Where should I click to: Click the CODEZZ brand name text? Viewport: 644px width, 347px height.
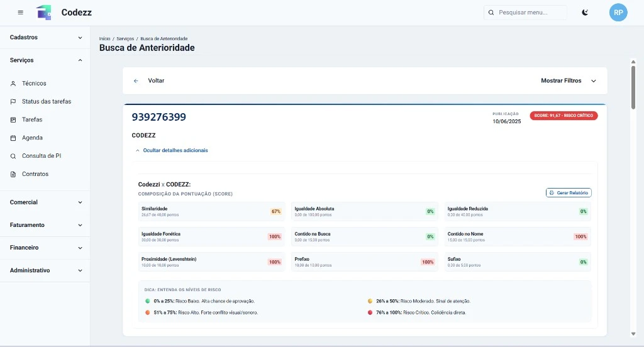143,135
